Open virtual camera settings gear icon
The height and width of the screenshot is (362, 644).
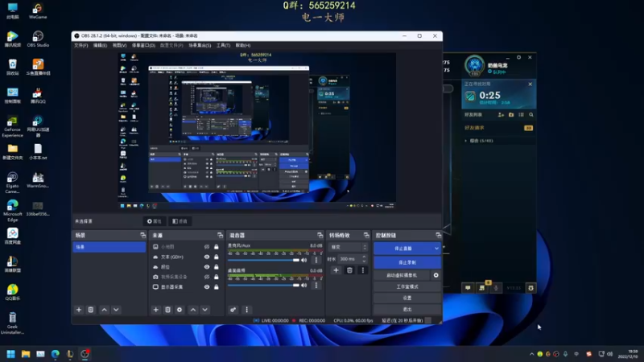(436, 275)
